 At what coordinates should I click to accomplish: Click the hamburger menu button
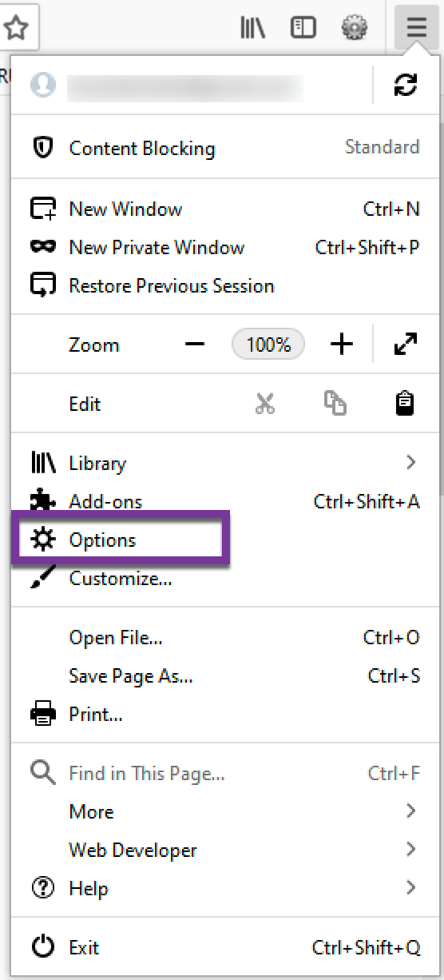tap(416, 28)
